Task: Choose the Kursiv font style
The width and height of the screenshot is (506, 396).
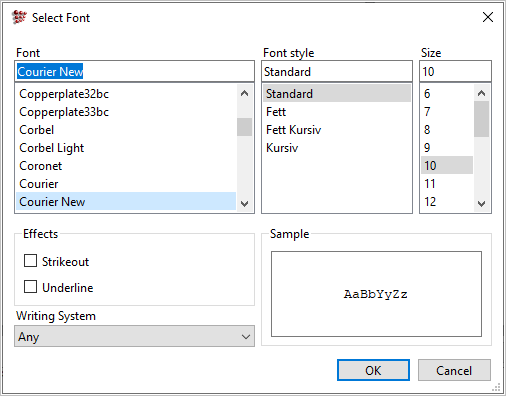Action: coord(337,148)
